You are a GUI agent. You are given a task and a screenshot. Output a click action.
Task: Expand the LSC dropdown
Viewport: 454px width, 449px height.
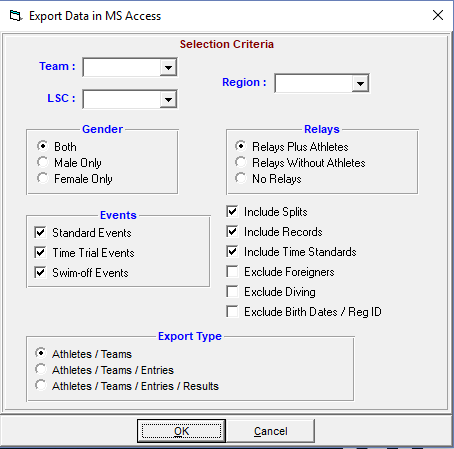[x=168, y=99]
